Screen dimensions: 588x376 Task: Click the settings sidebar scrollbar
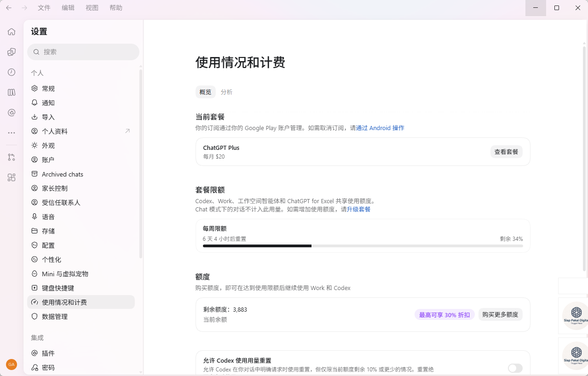click(x=141, y=163)
